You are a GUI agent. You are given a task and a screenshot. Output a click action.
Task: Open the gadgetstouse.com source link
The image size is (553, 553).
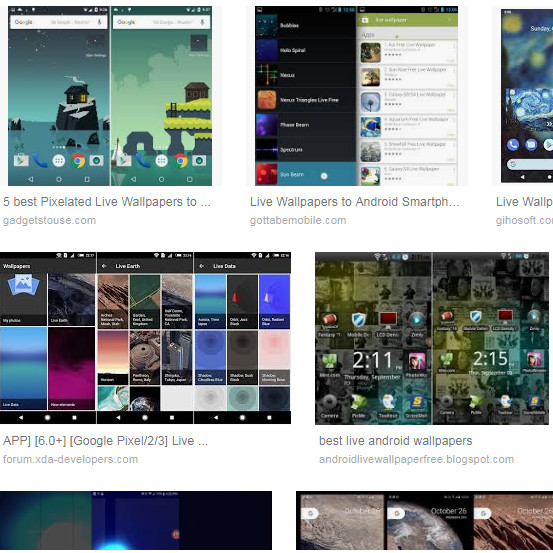pos(49,220)
